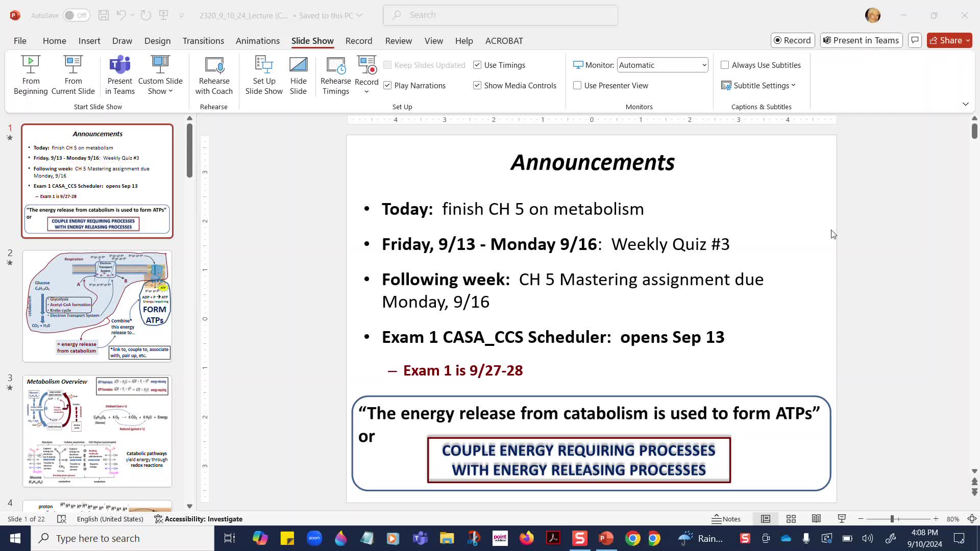This screenshot has width=980, height=551.
Task: Click the Present in Teams button
Action: [x=861, y=40]
